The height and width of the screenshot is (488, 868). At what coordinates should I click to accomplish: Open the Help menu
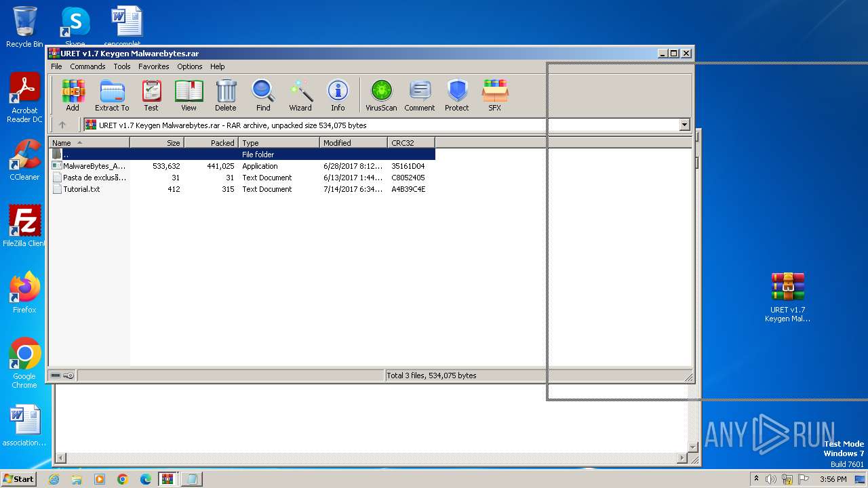point(217,66)
